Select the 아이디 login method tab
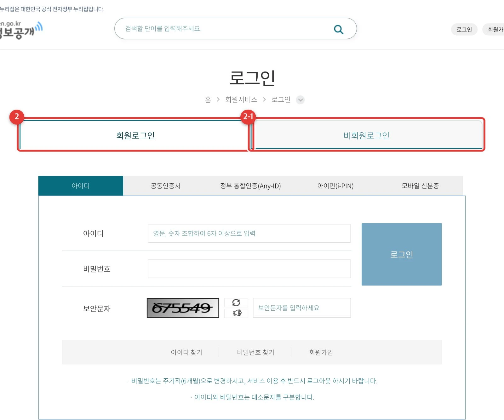Screen dimensions: 504x420 click(81, 186)
